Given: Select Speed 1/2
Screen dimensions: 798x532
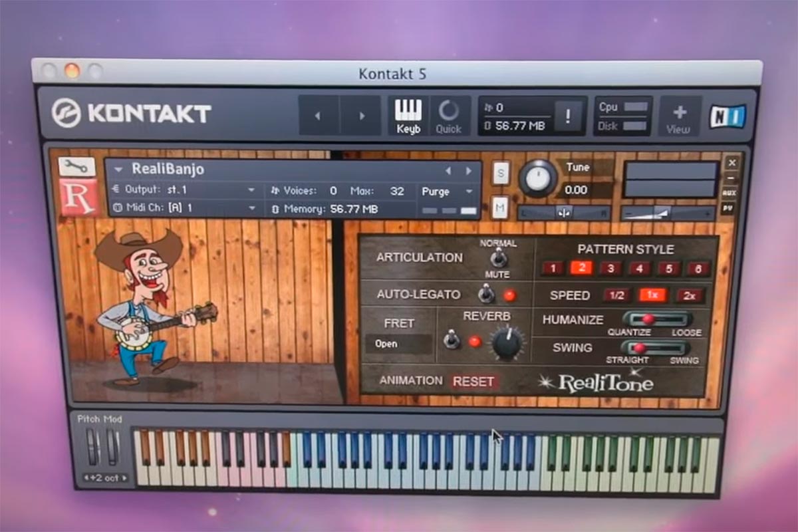Looking at the screenshot, I should [x=616, y=295].
